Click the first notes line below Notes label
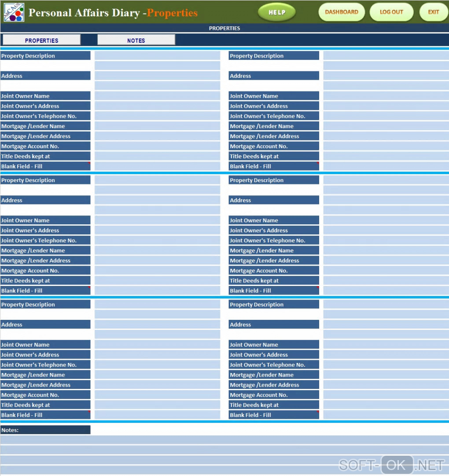 tap(224, 439)
